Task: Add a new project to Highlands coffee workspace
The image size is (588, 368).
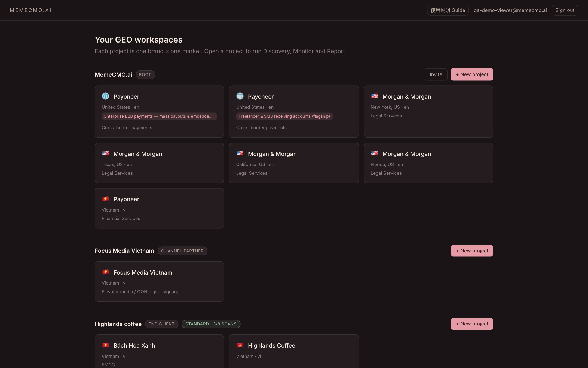Action: click(x=472, y=324)
